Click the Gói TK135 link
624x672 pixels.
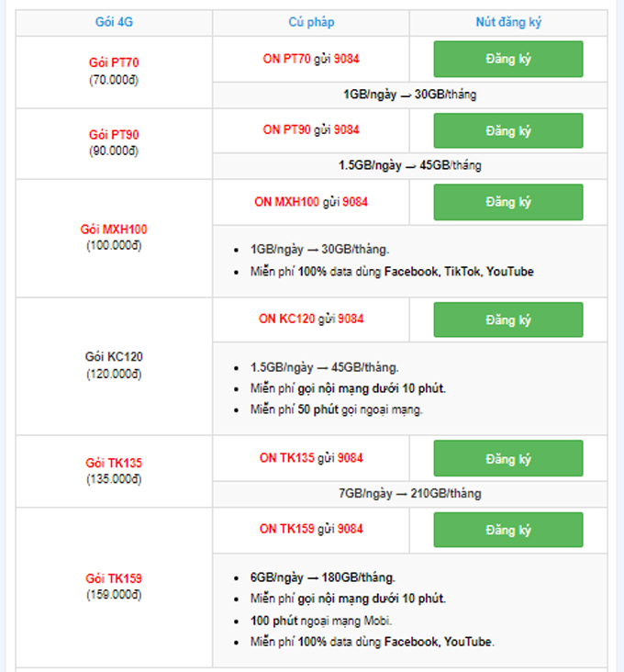[x=114, y=463]
